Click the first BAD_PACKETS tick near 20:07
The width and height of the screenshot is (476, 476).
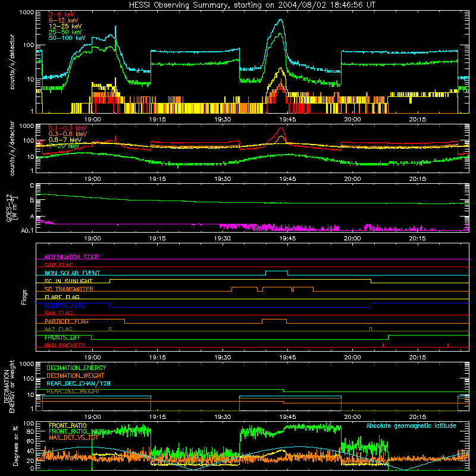click(383, 345)
